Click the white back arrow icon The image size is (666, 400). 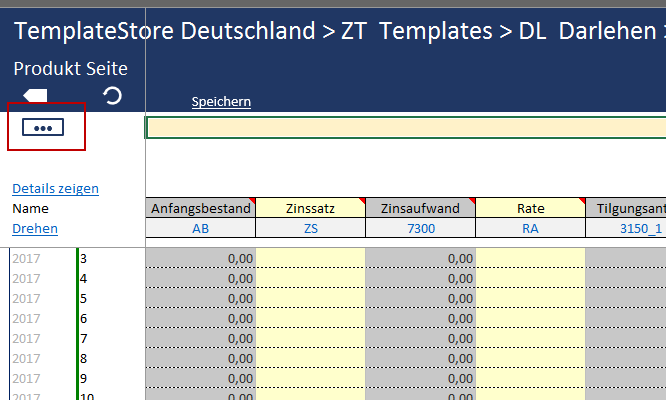(35, 95)
